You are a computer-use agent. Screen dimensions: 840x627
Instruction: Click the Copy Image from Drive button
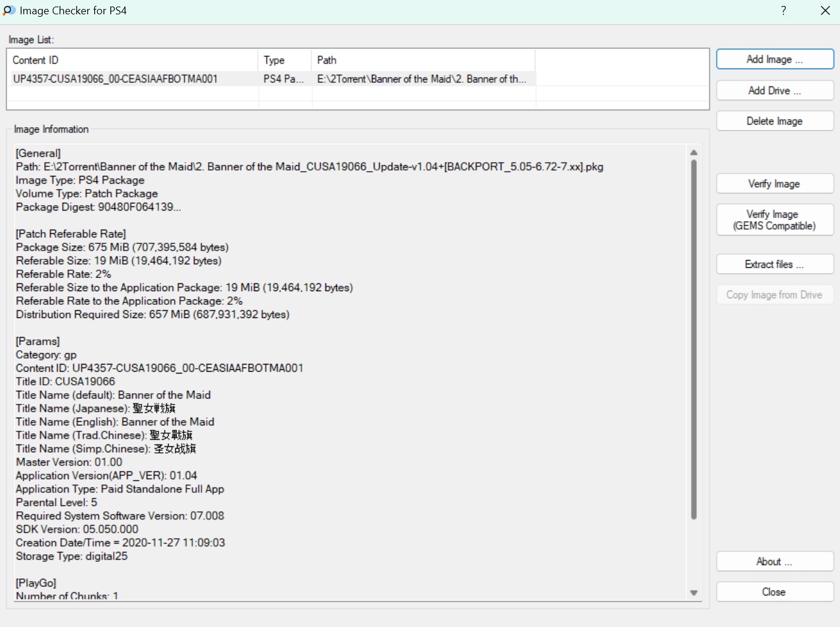[774, 295]
